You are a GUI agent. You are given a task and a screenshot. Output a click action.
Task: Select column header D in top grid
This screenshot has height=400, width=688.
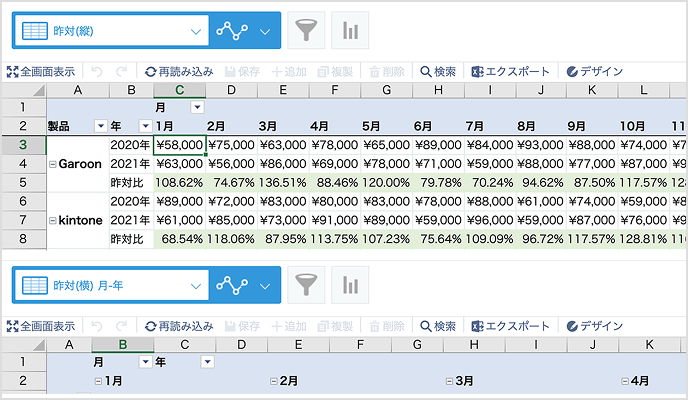231,91
